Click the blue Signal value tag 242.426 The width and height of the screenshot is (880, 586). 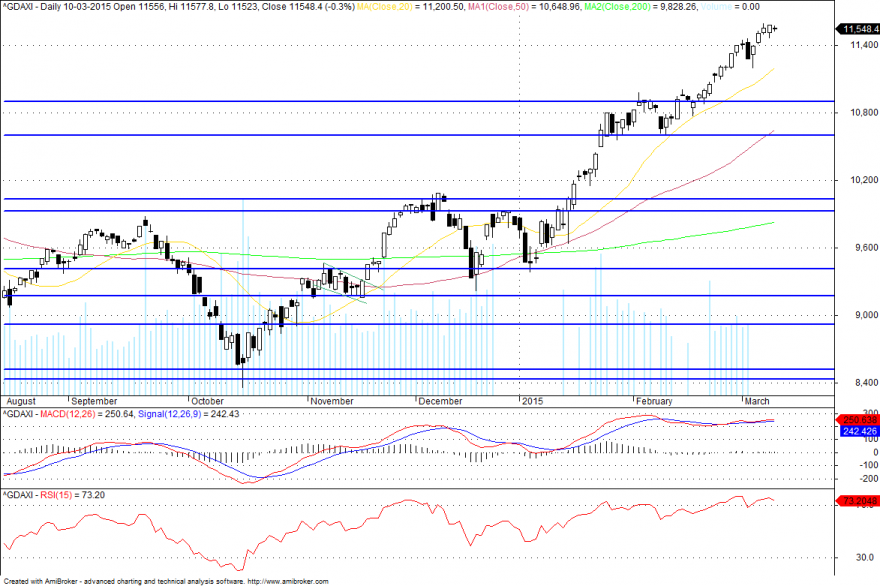tap(859, 431)
